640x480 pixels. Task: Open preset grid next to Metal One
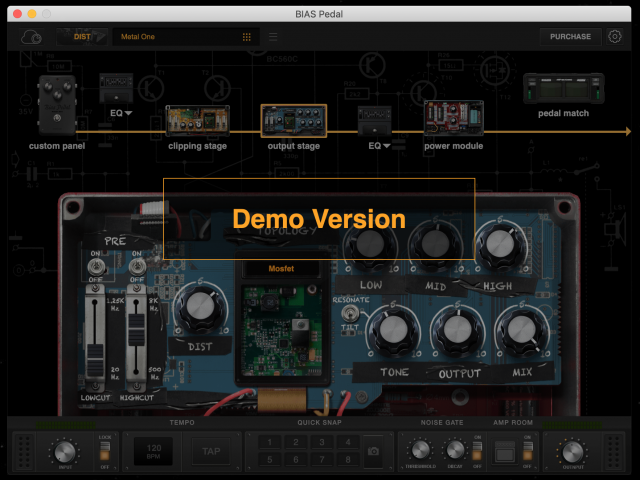[x=247, y=37]
